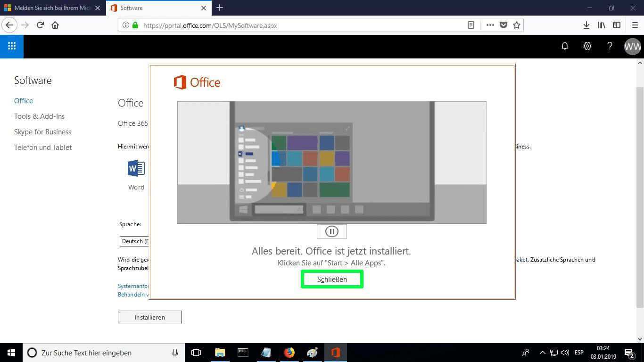644x362 pixels.
Task: Click the Schließen button in dialog
Action: [x=332, y=279]
